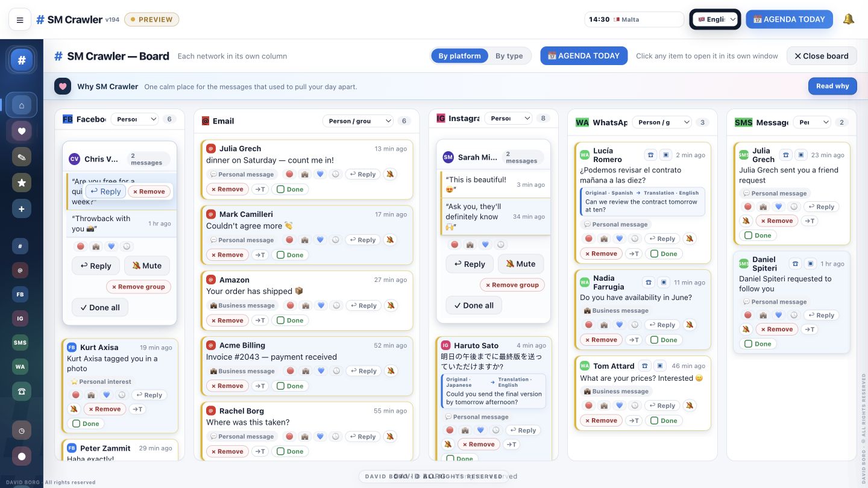Viewport: 868px width, 488px height.
Task: Open the "Throwback with you" Facebook message
Action: tap(121, 224)
